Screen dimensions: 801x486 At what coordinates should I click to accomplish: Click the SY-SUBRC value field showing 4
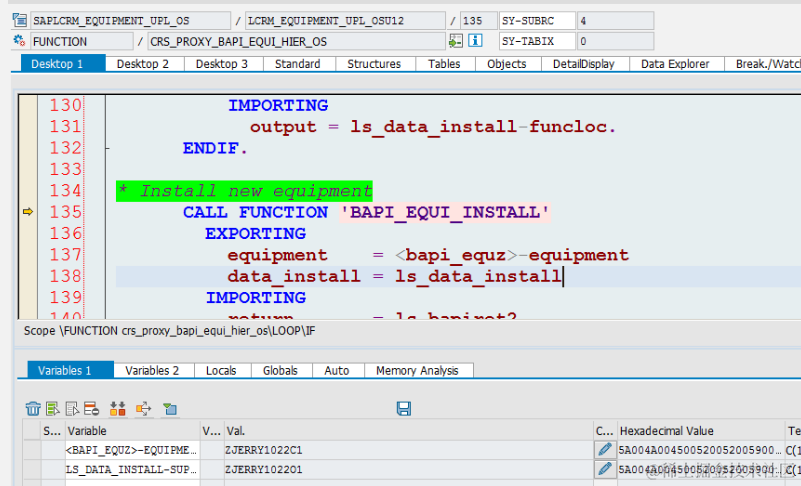click(616, 21)
